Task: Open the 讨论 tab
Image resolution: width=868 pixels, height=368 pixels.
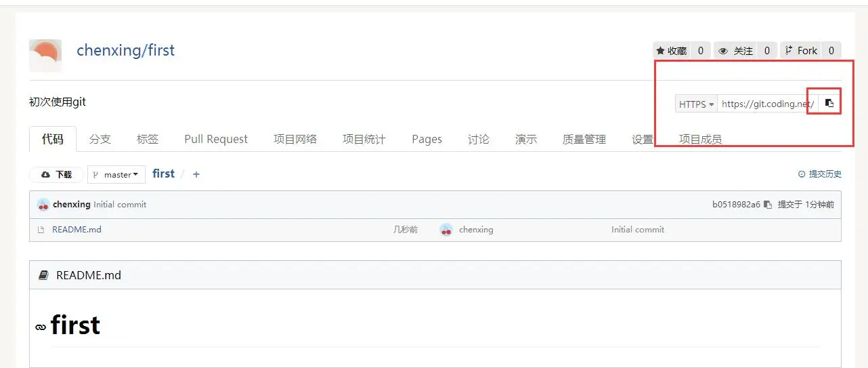Action: point(479,139)
